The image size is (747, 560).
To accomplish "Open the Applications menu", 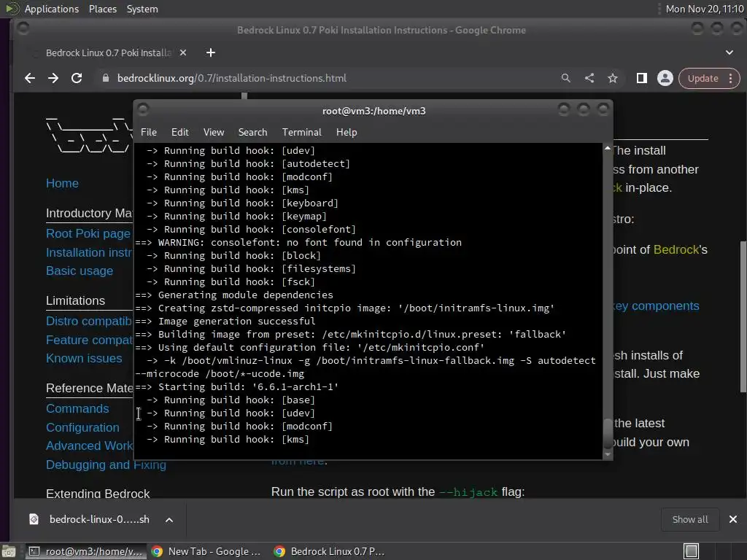I will tap(52, 9).
